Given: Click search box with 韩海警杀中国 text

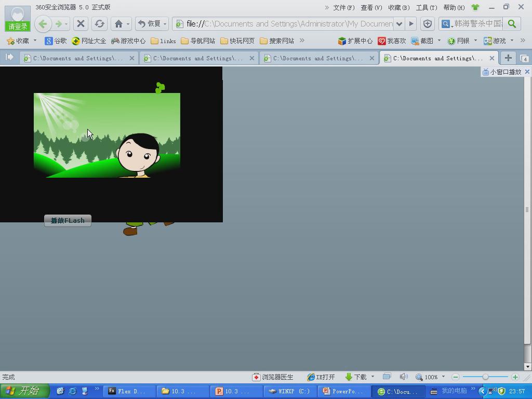Looking at the screenshot, I should click(478, 24).
